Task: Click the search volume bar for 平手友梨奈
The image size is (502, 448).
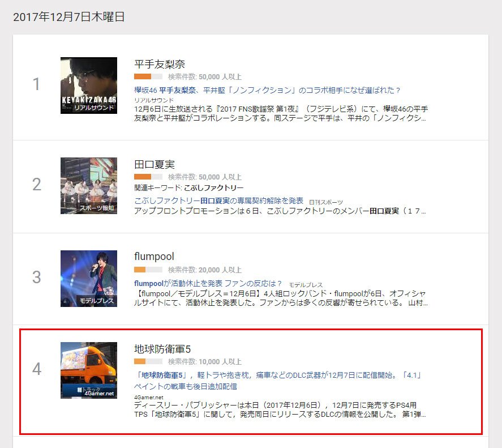Action: pyautogui.click(x=148, y=76)
